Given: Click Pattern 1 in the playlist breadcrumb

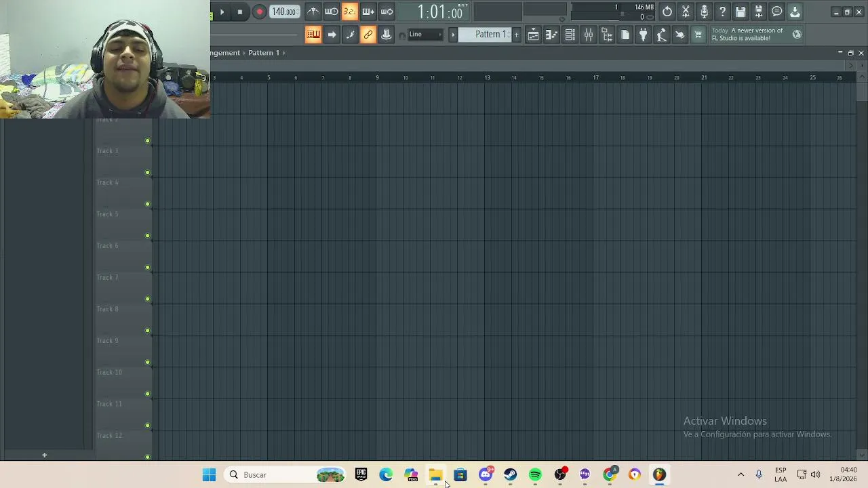Looking at the screenshot, I should pos(264,53).
